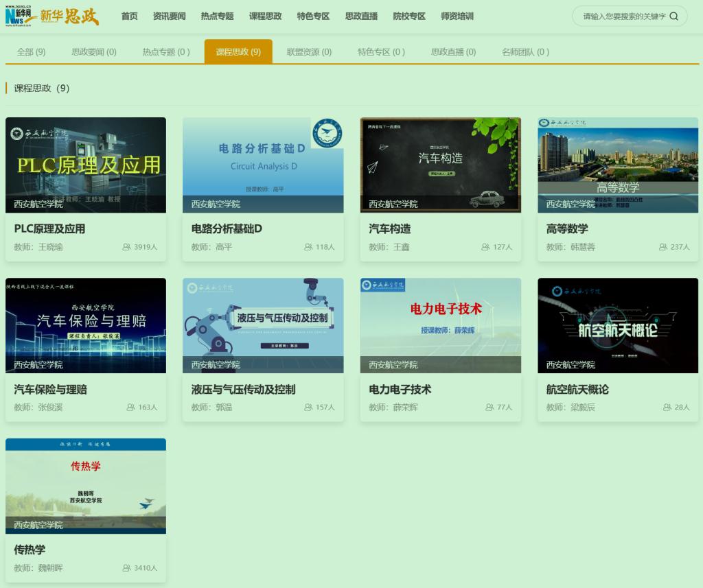The image size is (703, 588).
Task: Select the 热点专题 (0) filter tab
Action: click(x=166, y=52)
